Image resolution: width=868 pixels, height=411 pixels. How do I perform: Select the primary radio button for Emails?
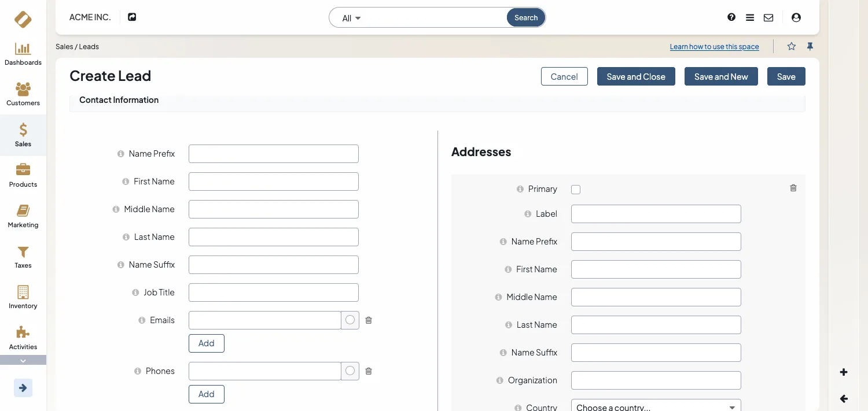[x=350, y=320]
